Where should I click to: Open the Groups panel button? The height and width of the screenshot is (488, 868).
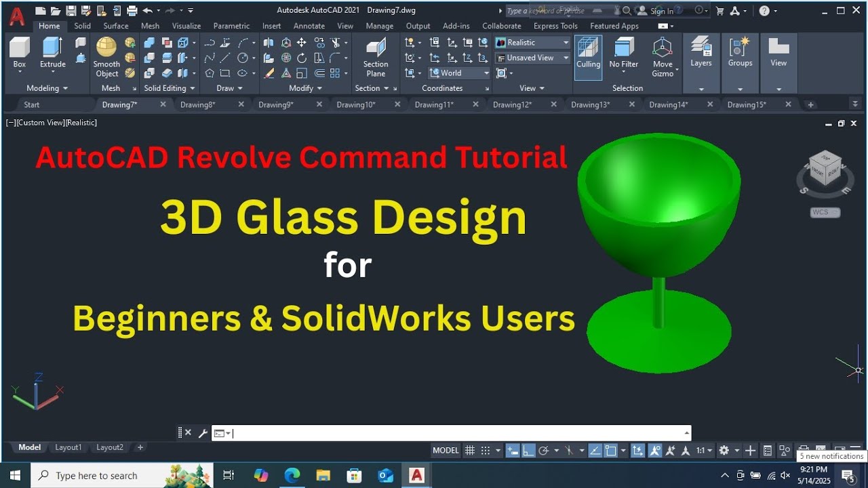pos(740,53)
